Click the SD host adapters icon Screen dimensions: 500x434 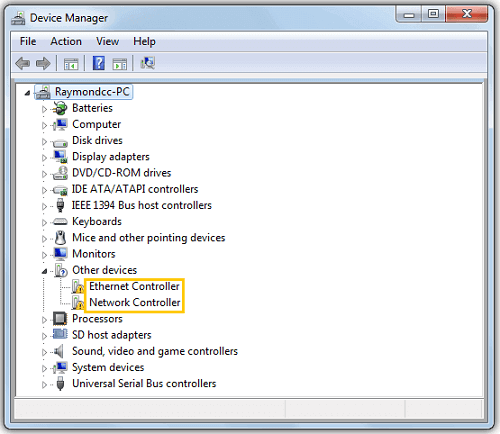[x=60, y=334]
